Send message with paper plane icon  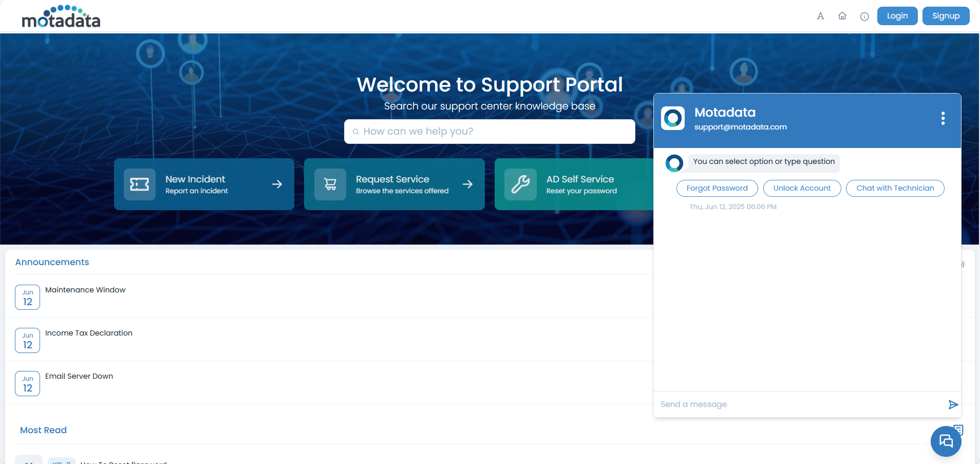coord(953,405)
